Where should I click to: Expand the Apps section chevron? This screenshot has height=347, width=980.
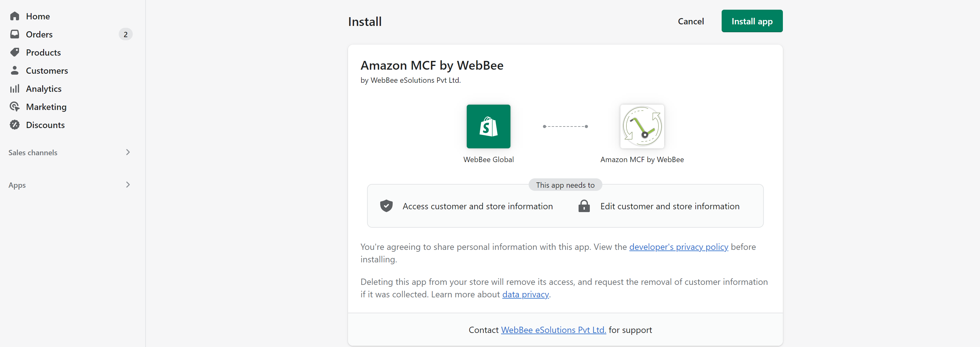(x=128, y=185)
